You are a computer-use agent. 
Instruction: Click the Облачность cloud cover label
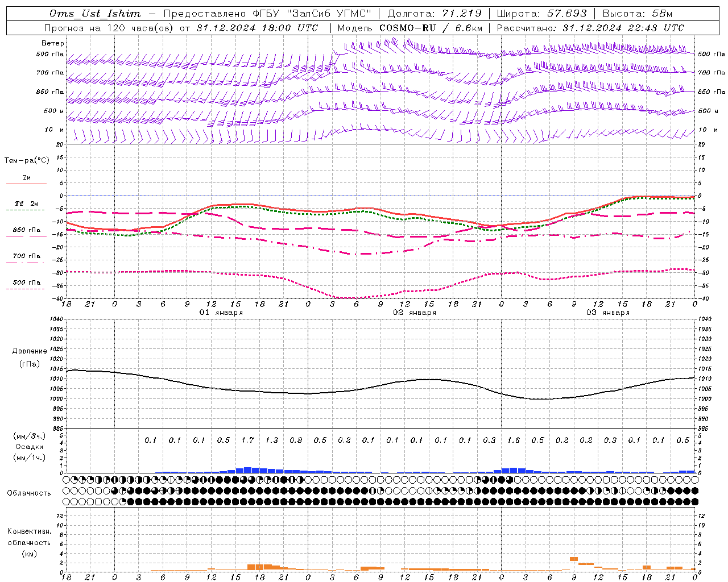pyautogui.click(x=29, y=493)
